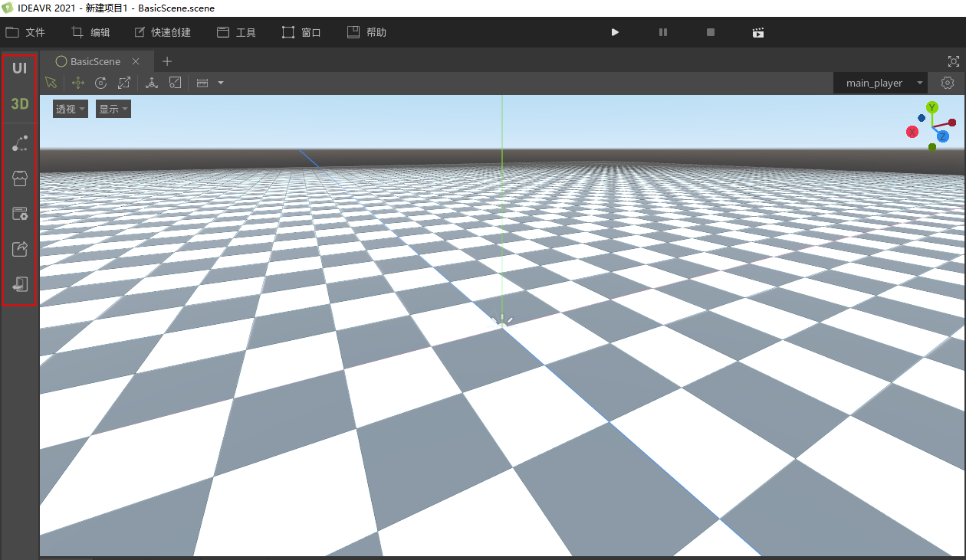Screen dimensions: 966x560
Task: Click the red X axis on gizmo
Action: (912, 132)
